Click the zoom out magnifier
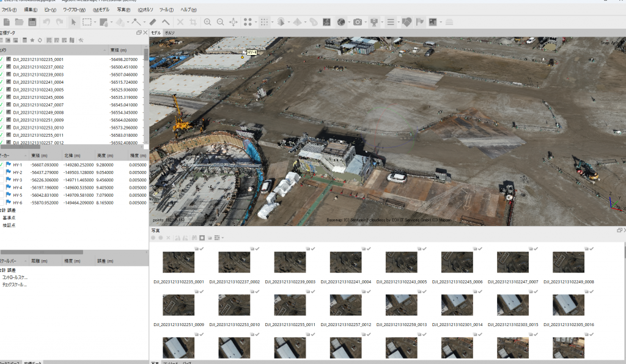 click(220, 23)
